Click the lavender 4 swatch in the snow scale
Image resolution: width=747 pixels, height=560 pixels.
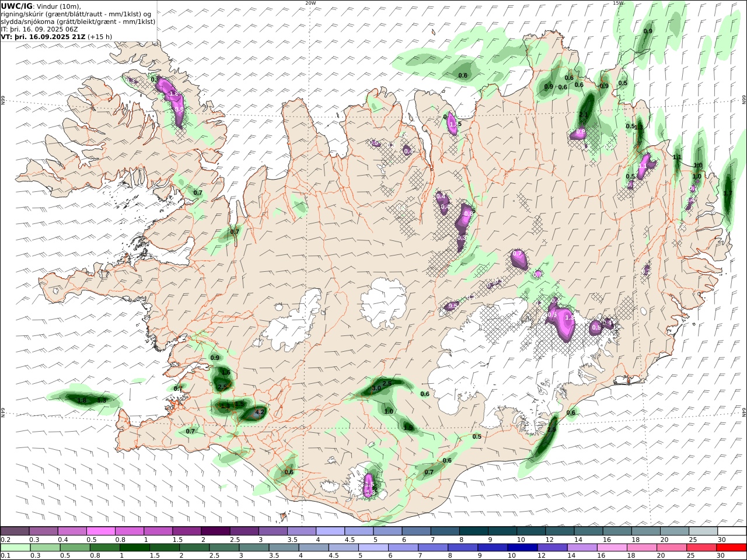[330, 531]
